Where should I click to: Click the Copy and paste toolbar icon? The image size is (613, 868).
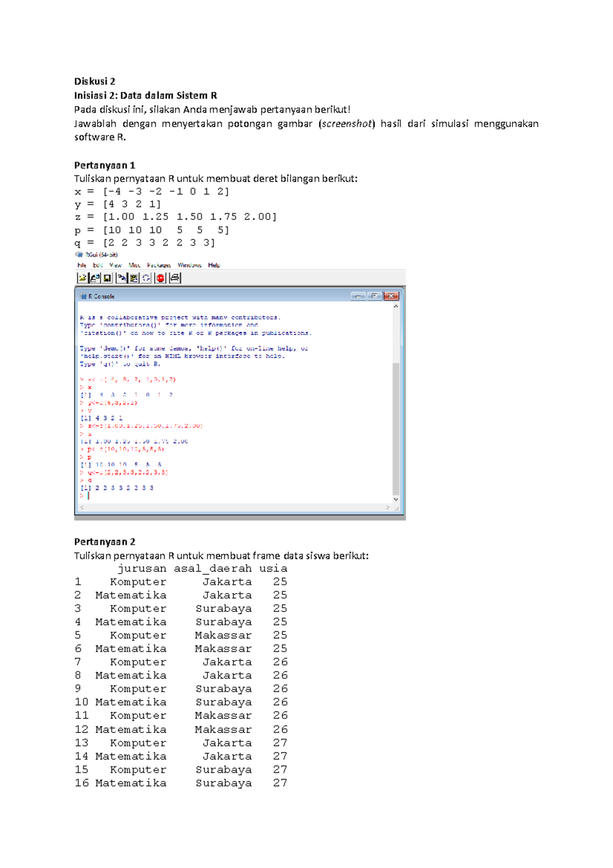[x=146, y=278]
